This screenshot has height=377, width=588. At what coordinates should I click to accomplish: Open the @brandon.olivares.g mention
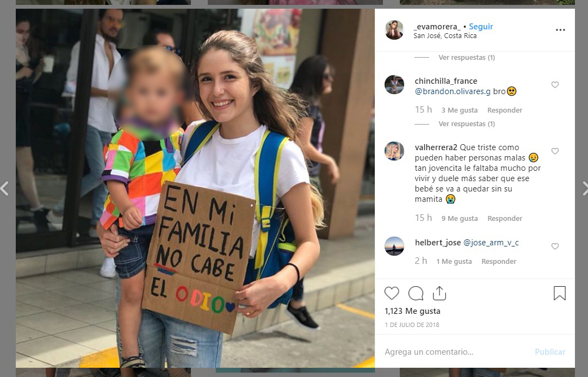click(x=453, y=91)
